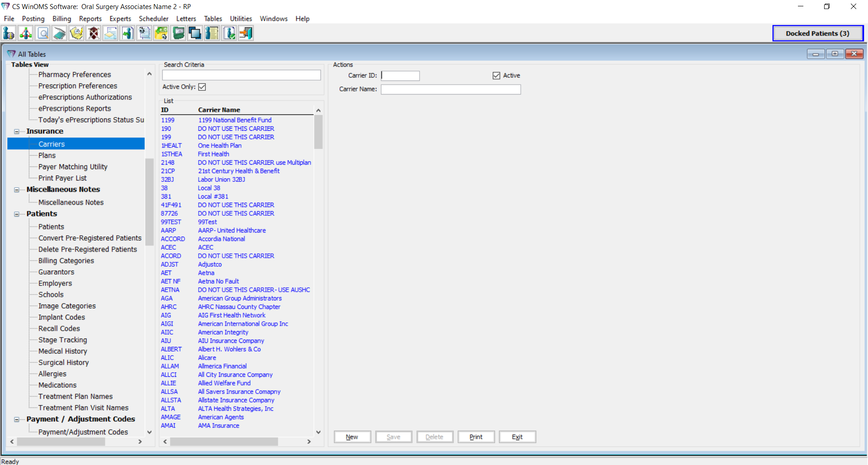The width and height of the screenshot is (868, 465).
Task: Open the Utilities menu
Action: click(241, 19)
